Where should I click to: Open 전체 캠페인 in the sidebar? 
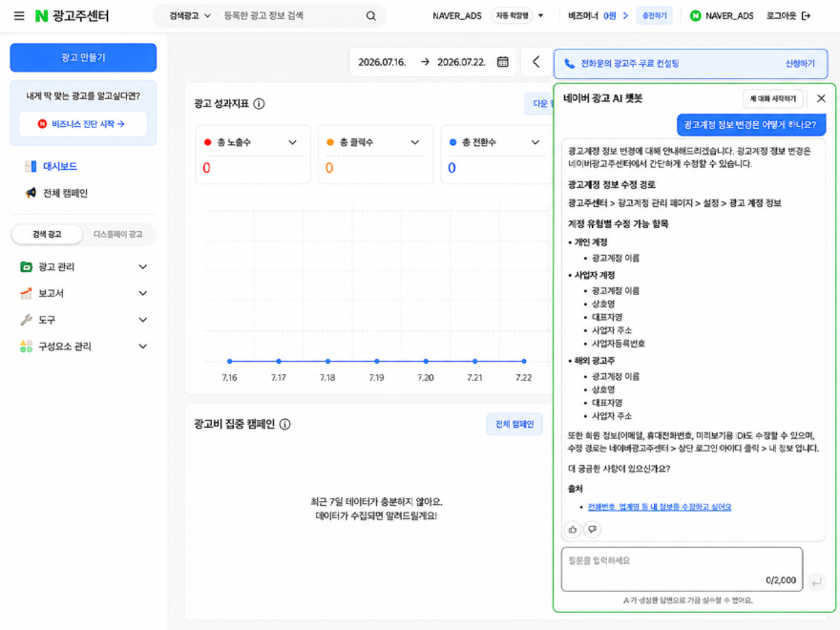pyautogui.click(x=65, y=193)
